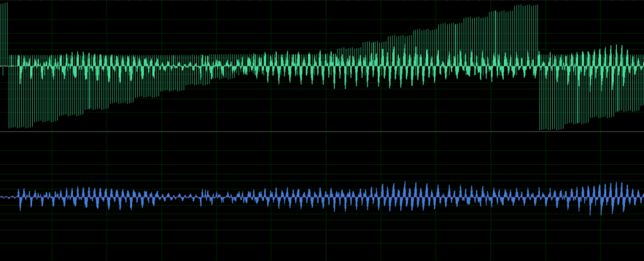Select the deepest blue dip near the right side
Image resolution: width=644 pixels, height=261 pixels.
[591, 214]
